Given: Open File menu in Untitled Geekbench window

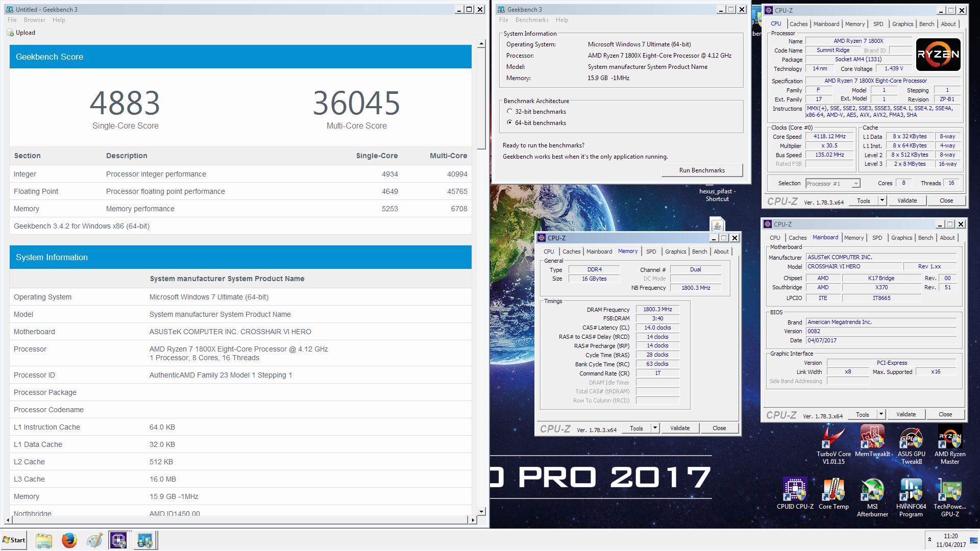Looking at the screenshot, I should click(12, 20).
